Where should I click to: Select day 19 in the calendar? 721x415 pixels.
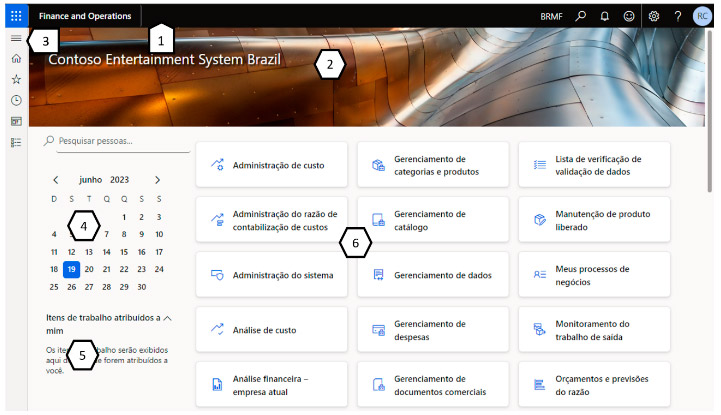(71, 269)
